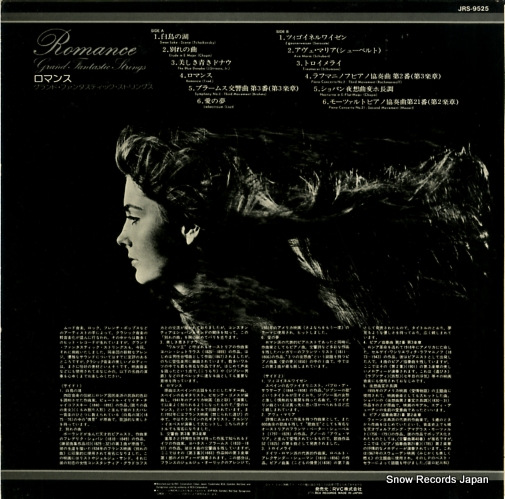The width and height of the screenshot is (505, 499).
Task: Click the white katakana title 'ロマンス' under the logo
Action: pos(53,79)
